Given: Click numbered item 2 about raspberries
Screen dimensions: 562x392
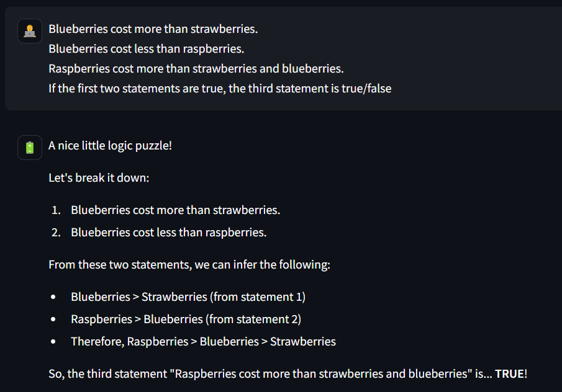Looking at the screenshot, I should pos(168,233).
